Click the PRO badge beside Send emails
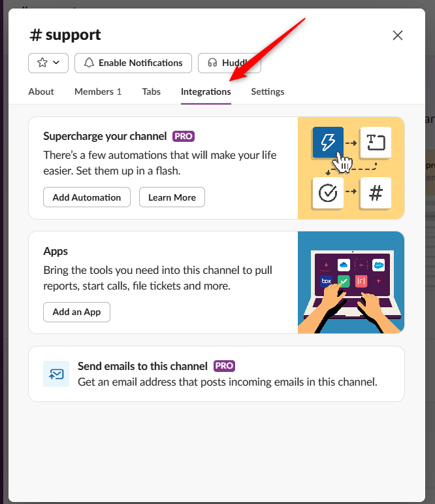The image size is (435, 504). tap(225, 366)
